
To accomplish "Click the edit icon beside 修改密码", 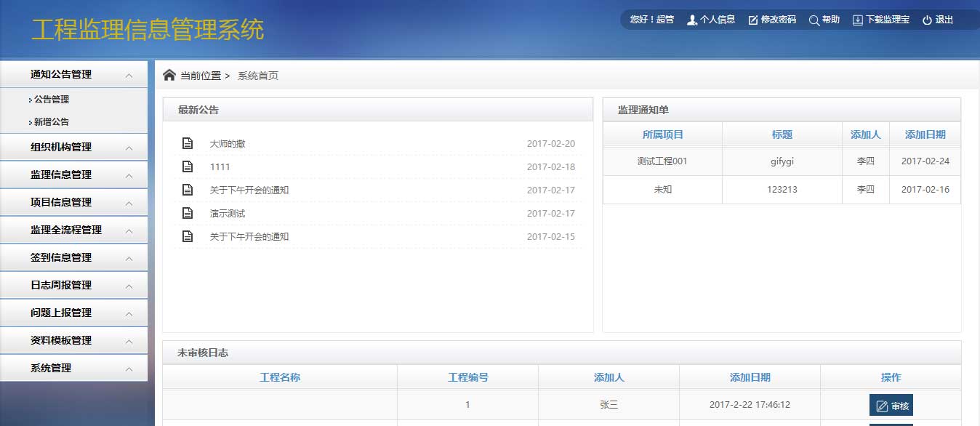I will point(753,20).
